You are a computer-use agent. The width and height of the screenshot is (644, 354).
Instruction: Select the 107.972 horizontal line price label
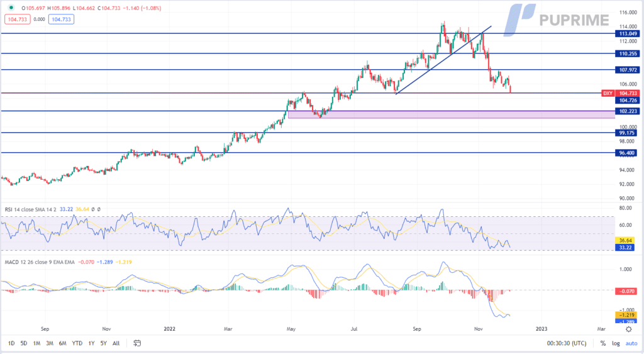point(628,70)
